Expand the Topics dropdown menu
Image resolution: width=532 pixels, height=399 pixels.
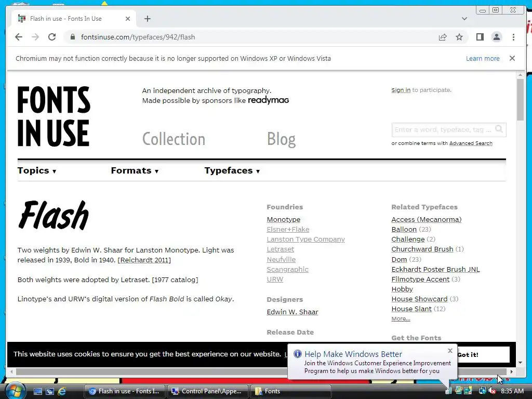point(37,170)
